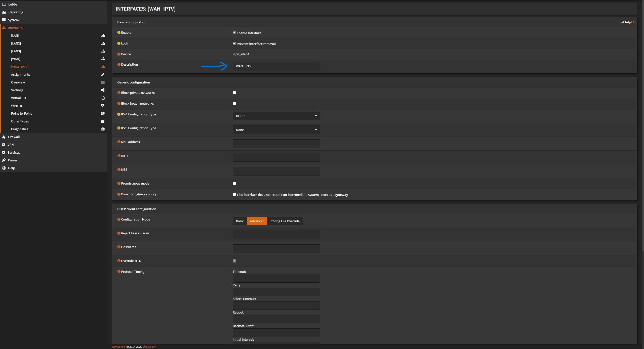Open the IPv4 Configuration Type dropdown
644x349 pixels.
pyautogui.click(x=276, y=116)
